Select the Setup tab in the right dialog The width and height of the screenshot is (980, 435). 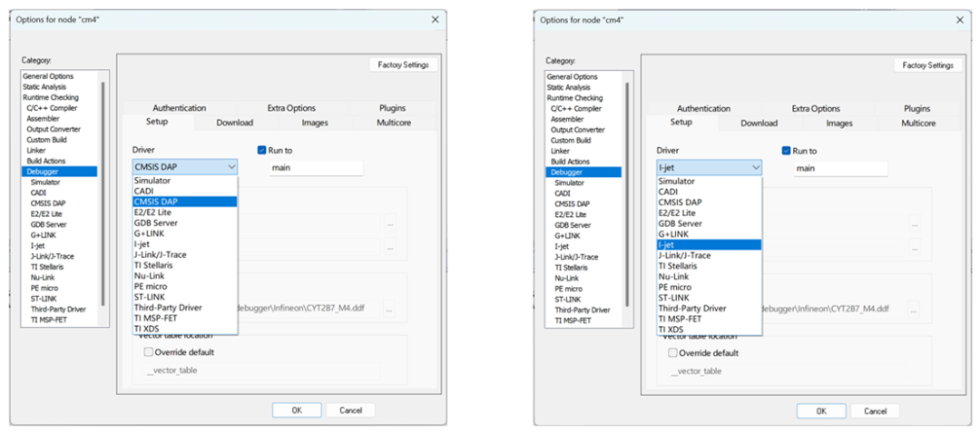pyautogui.click(x=681, y=122)
